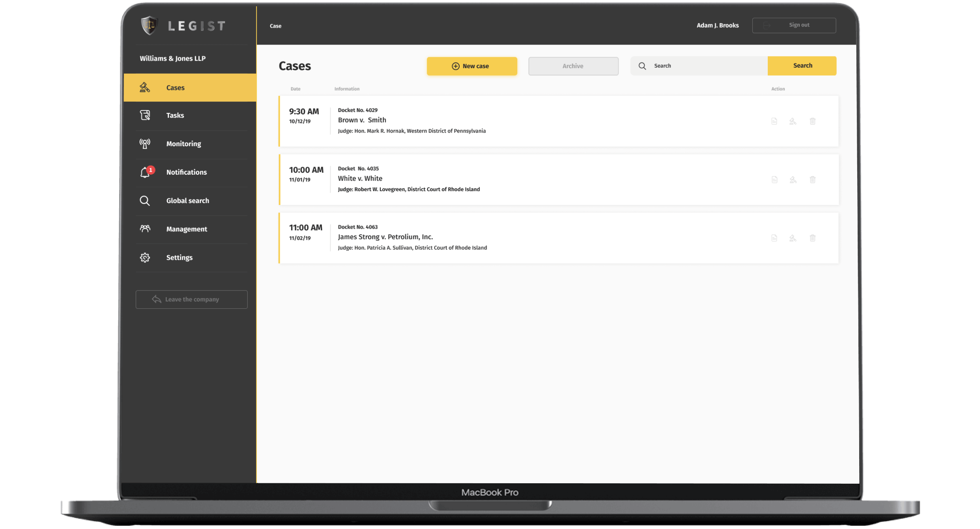Click the gavel action icon for White v. White
This screenshot has width=980, height=529.
pos(793,180)
